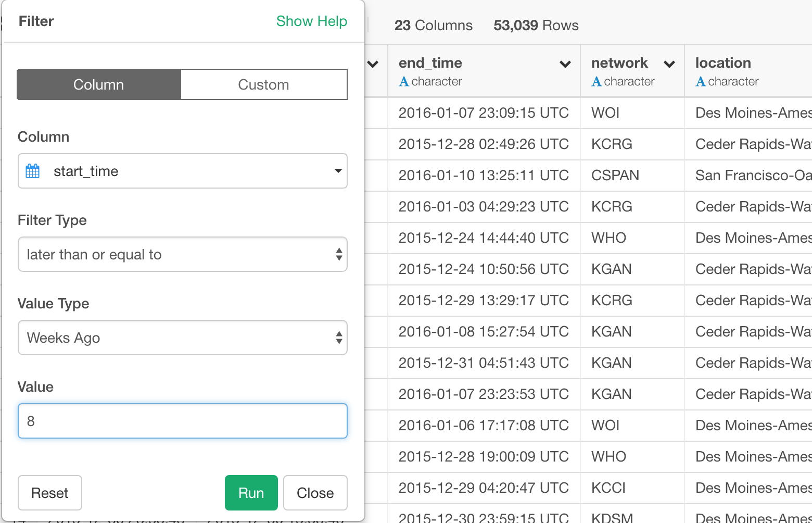
Task: Open the end_time column menu chevron
Action: coord(565,65)
